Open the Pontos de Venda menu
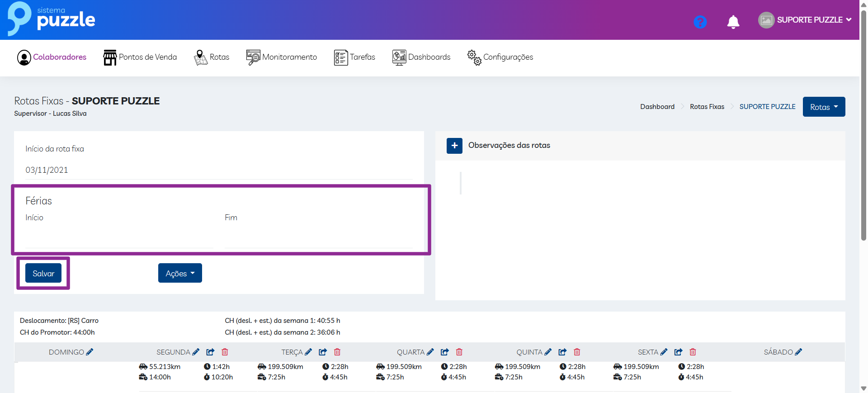868x393 pixels. [x=140, y=57]
